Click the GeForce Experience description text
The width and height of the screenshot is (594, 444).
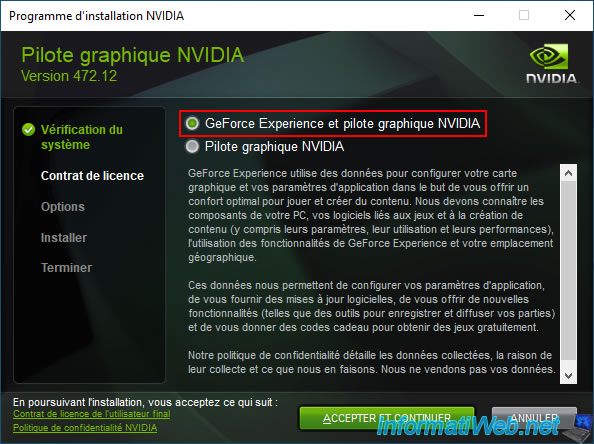point(371,215)
